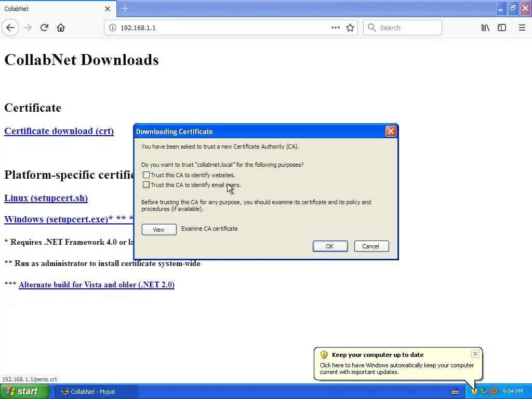Dismiss the Keep your computer up to date balloon
532x399 pixels.
(475, 354)
